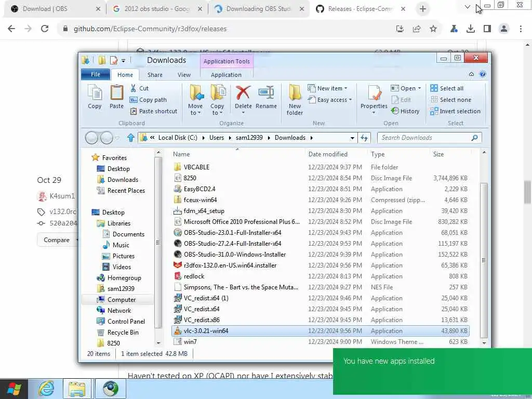This screenshot has width=532, height=399.
Task: Click Local Disk (C:) breadcrumb
Action: [178, 138]
